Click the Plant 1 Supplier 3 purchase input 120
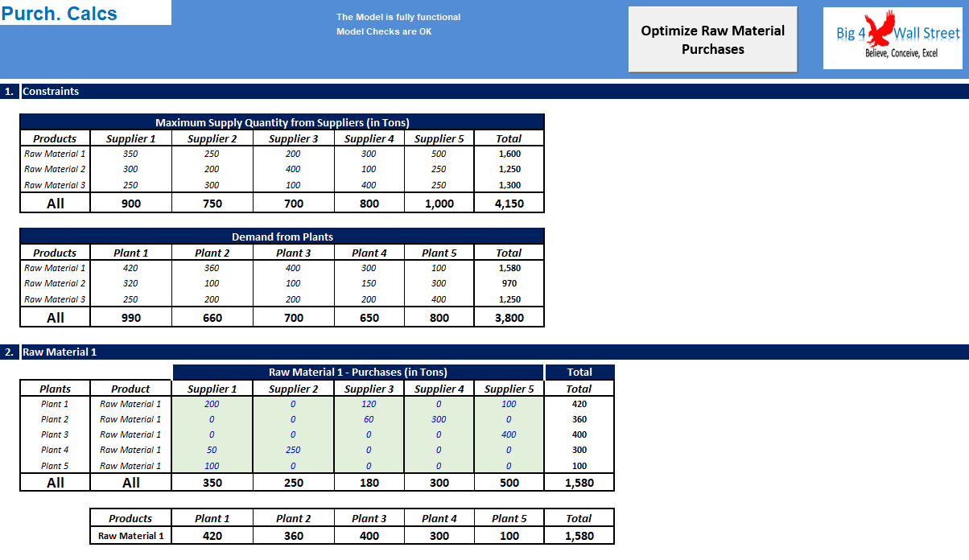The height and width of the screenshot is (560, 969). (x=369, y=404)
